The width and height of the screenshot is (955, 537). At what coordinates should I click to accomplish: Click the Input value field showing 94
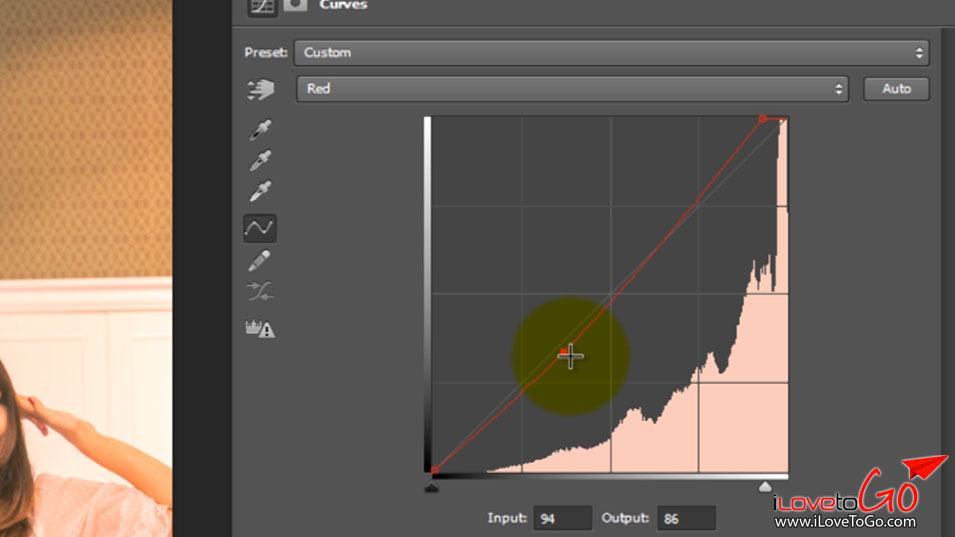point(563,518)
